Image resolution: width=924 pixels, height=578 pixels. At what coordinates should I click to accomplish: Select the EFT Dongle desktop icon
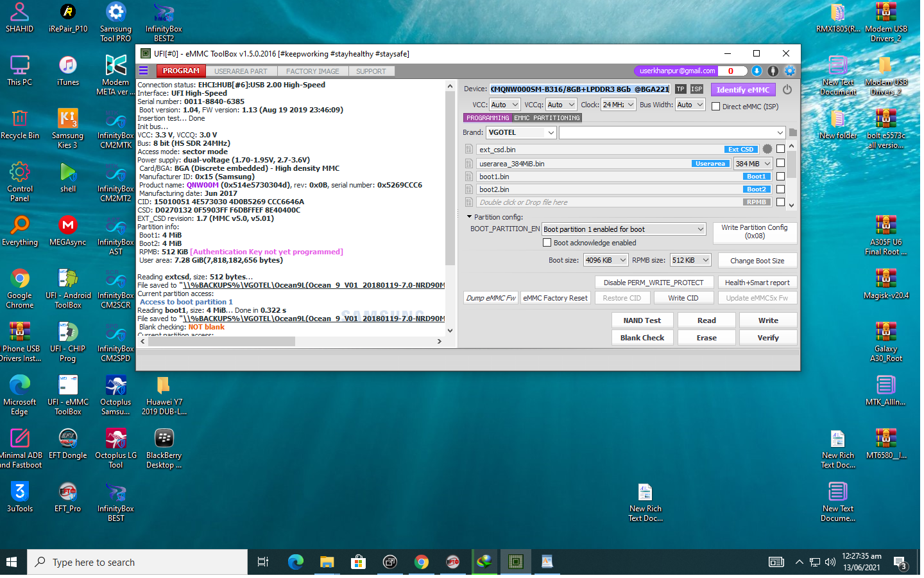coord(68,444)
